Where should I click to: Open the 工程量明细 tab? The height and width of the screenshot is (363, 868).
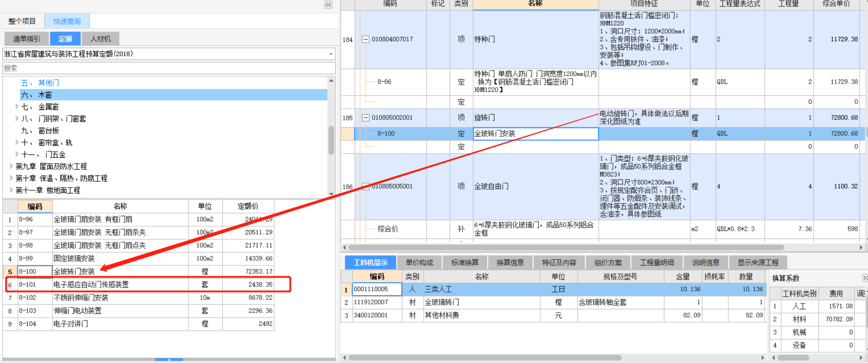(x=657, y=263)
